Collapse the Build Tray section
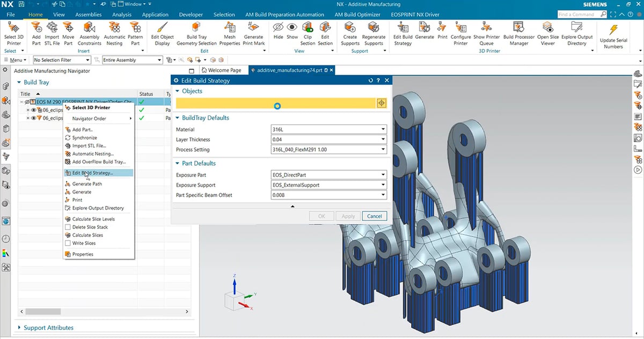The image size is (644, 339). [20, 83]
